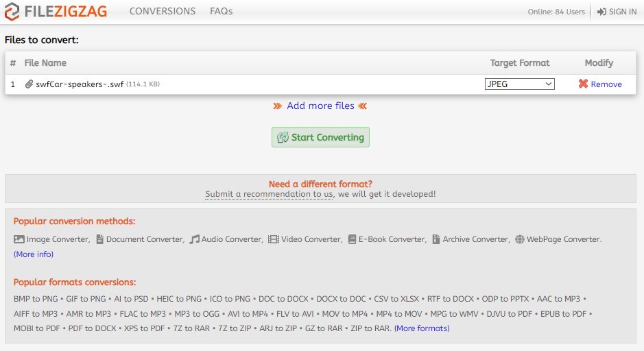
Task: Click Document Converter text link
Action: tap(145, 239)
